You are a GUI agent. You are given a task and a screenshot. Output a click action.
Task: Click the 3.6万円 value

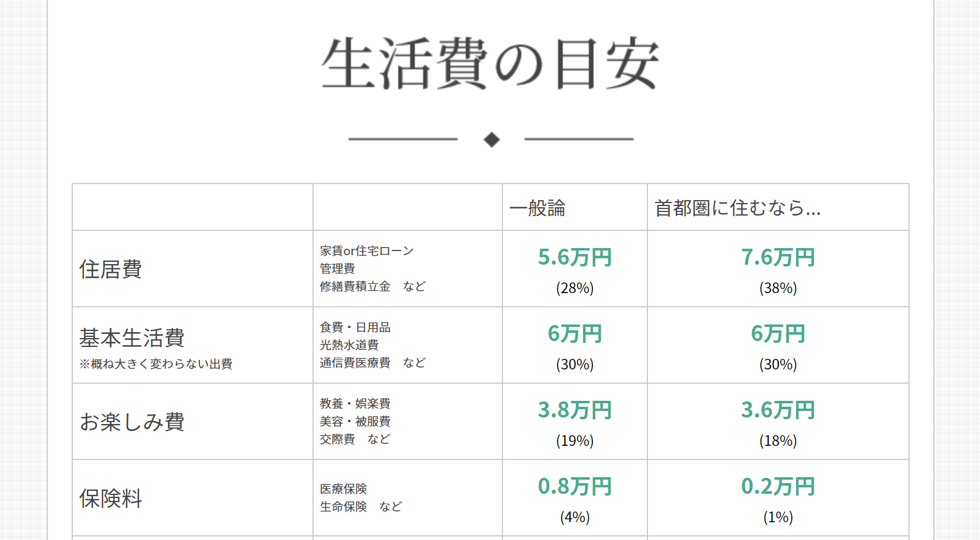[x=778, y=410]
